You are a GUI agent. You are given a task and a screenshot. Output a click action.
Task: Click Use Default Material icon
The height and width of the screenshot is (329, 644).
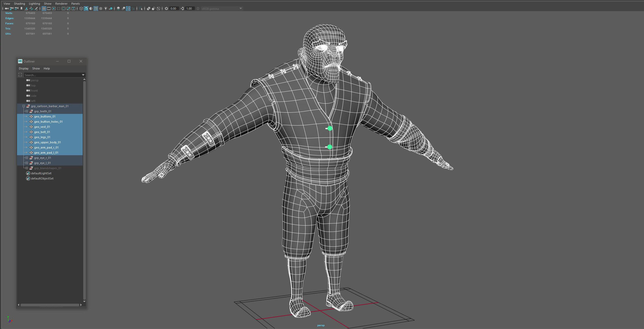click(x=91, y=9)
